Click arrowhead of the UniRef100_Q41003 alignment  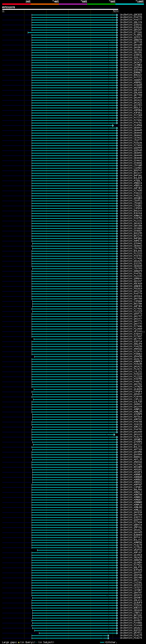[x=115, y=435]
